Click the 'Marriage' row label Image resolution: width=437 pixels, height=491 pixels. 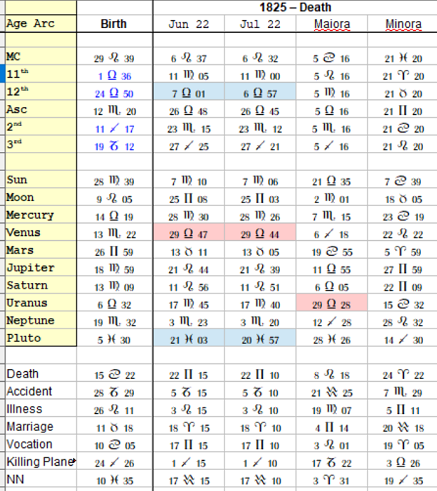[x=30, y=427]
